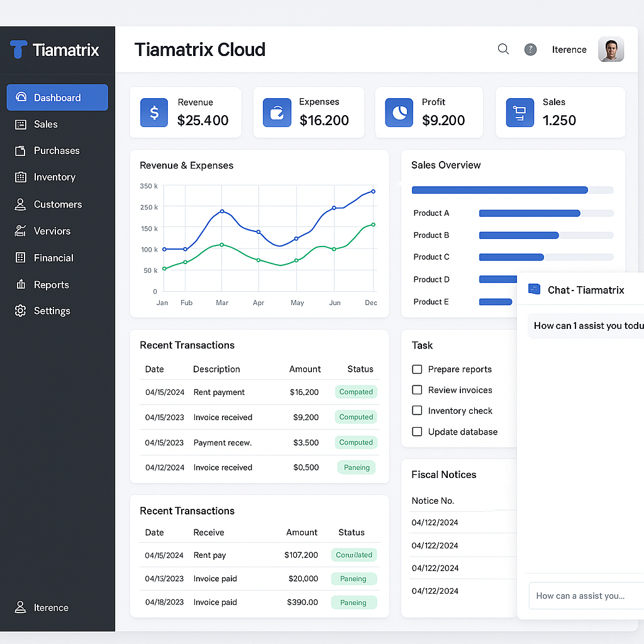
Task: Open the help question mark icon
Action: click(531, 50)
